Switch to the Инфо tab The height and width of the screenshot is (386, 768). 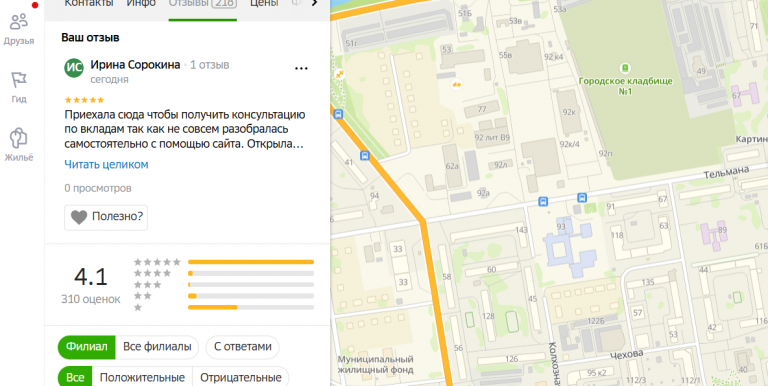click(141, 3)
